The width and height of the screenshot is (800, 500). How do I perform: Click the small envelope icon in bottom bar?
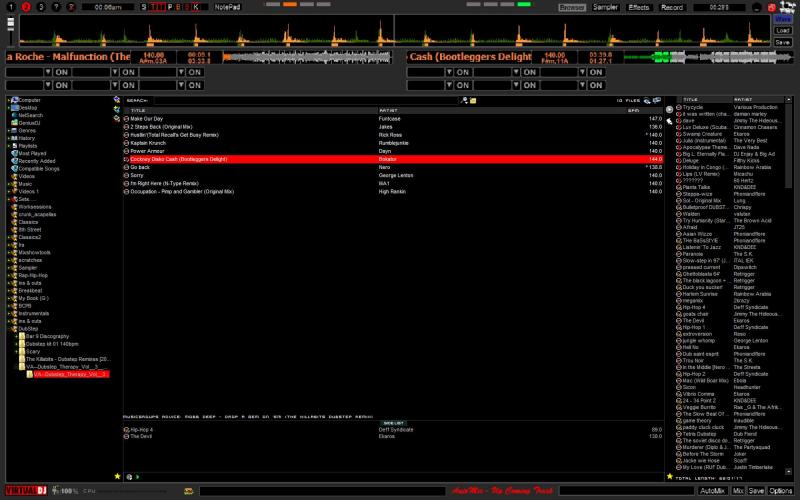click(189, 491)
